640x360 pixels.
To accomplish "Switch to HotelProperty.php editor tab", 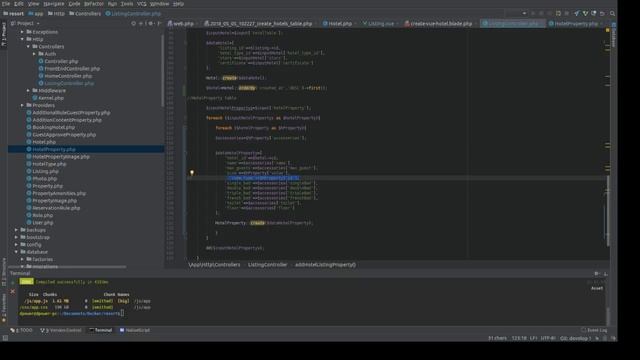I will tap(573, 24).
